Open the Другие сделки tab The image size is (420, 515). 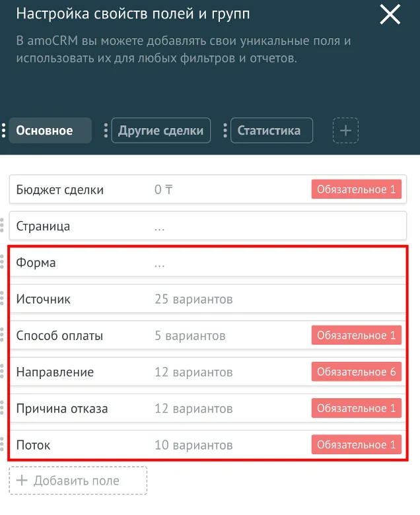pyautogui.click(x=161, y=130)
